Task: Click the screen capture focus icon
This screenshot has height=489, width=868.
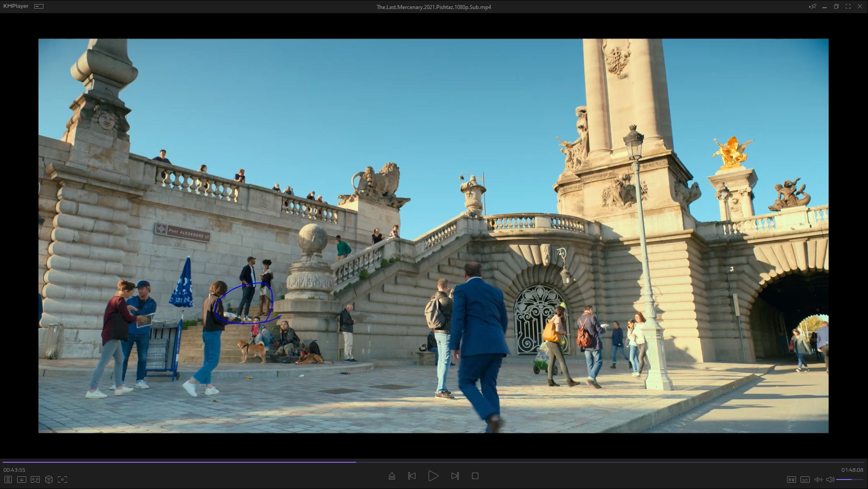Action: 62,479
